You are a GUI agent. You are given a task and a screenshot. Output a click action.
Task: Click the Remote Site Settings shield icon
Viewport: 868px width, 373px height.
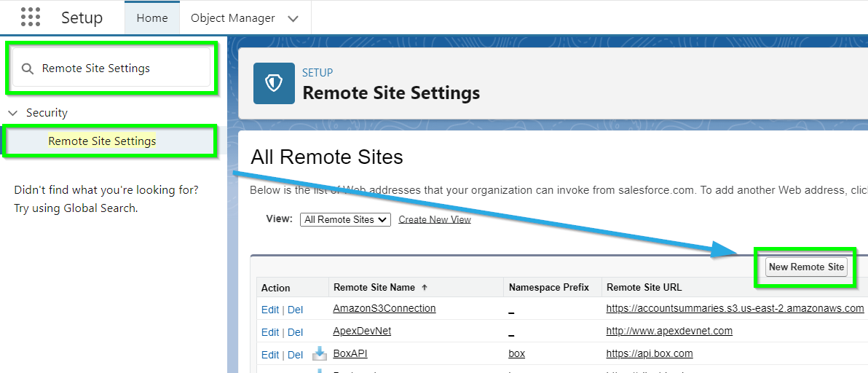tap(274, 84)
